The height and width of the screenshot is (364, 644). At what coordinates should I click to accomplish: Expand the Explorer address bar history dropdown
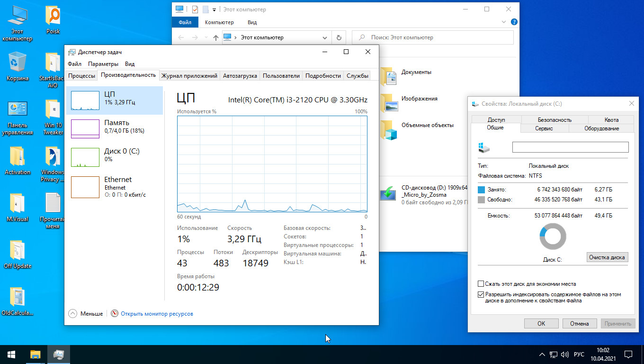325,37
